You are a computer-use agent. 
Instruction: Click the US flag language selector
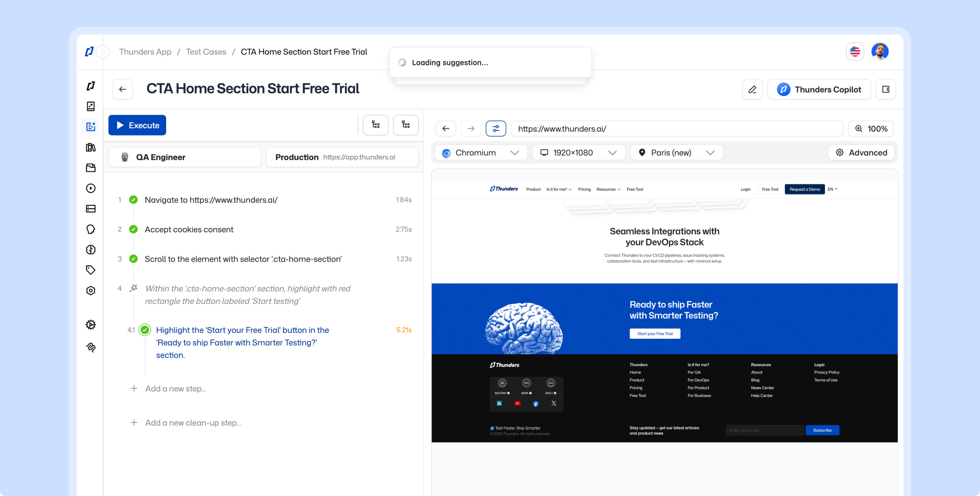(x=855, y=51)
